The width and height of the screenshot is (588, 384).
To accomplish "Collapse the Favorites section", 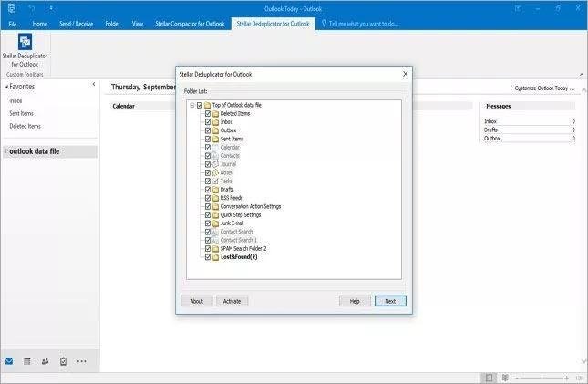I will [x=93, y=85].
